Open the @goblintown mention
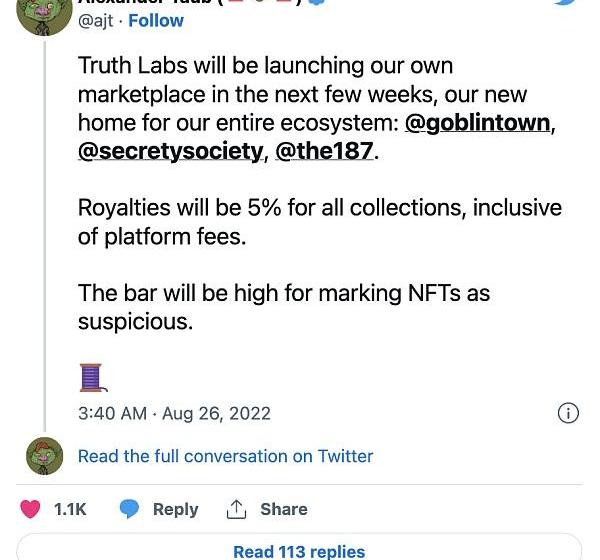This screenshot has height=560, width=600. pyautogui.click(x=478, y=123)
